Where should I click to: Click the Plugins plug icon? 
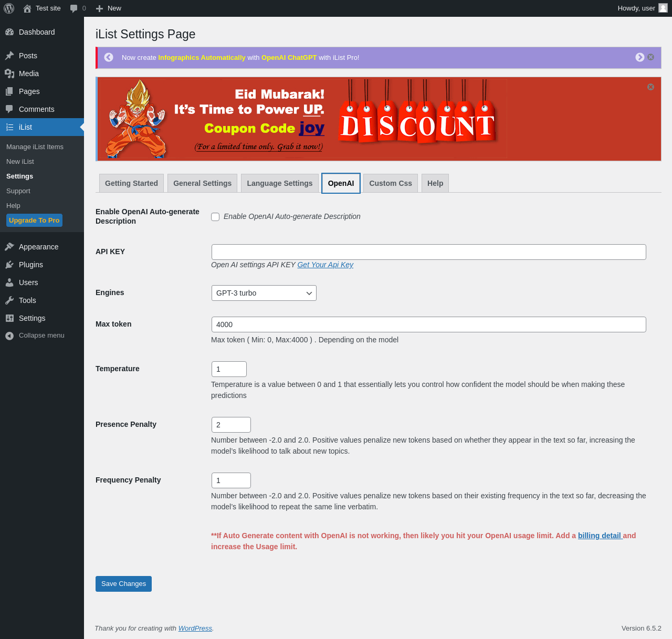[9, 265]
